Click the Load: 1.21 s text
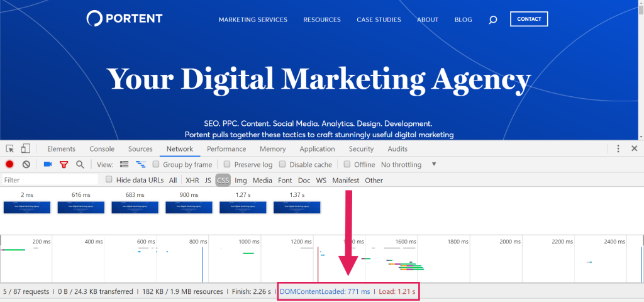Screen dimensions: 644x302 397,292
